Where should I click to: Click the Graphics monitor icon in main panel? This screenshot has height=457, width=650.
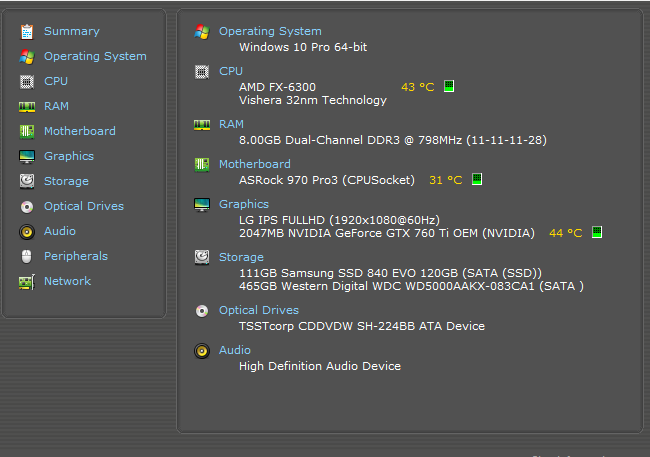[x=202, y=205]
